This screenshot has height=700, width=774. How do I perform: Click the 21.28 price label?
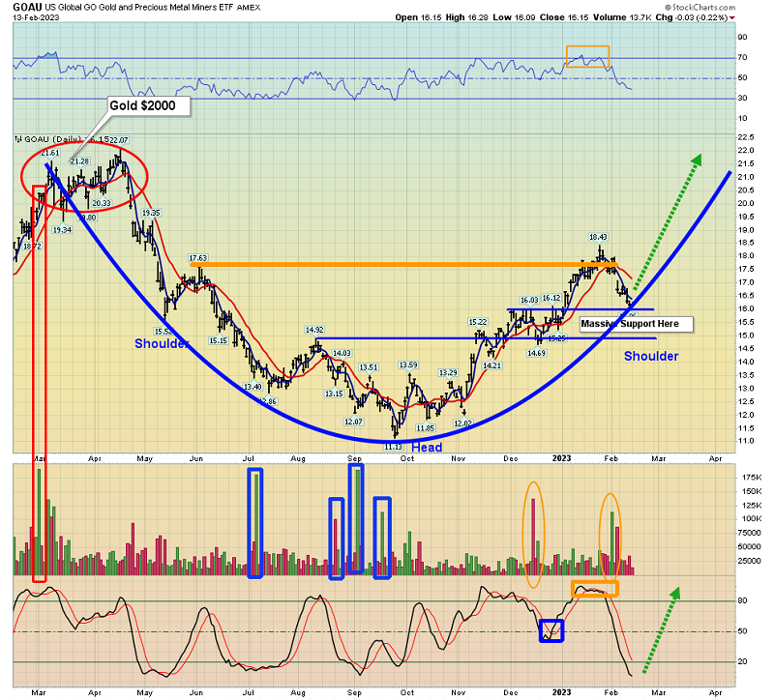79,161
